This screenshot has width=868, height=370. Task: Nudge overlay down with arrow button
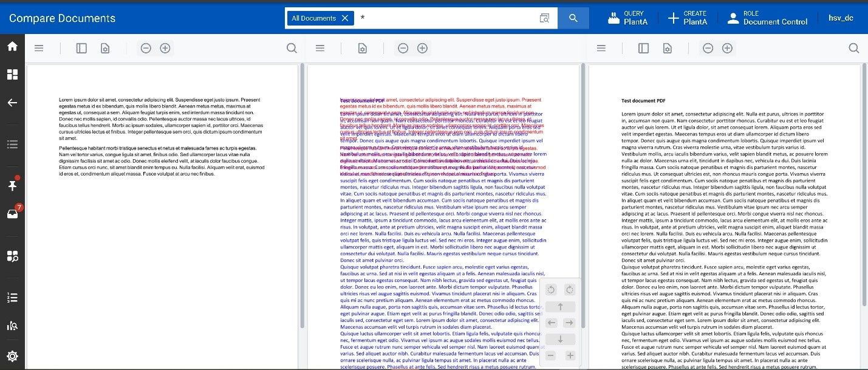coord(560,339)
